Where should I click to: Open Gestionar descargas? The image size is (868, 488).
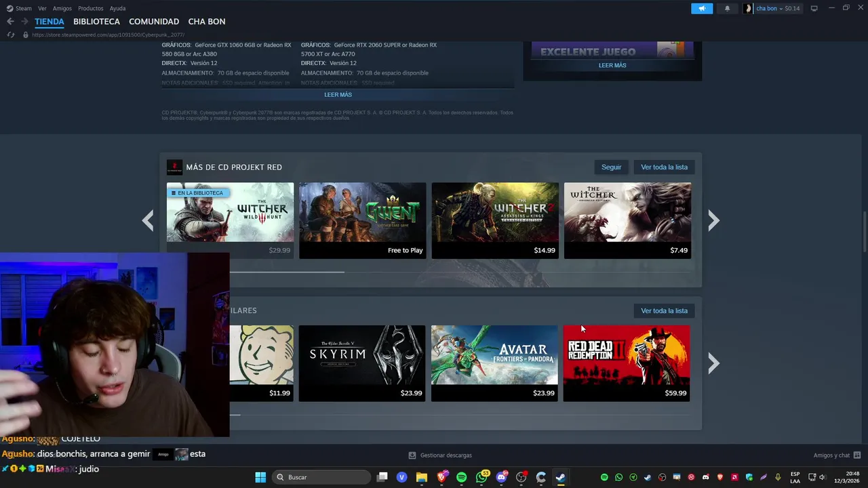click(440, 455)
